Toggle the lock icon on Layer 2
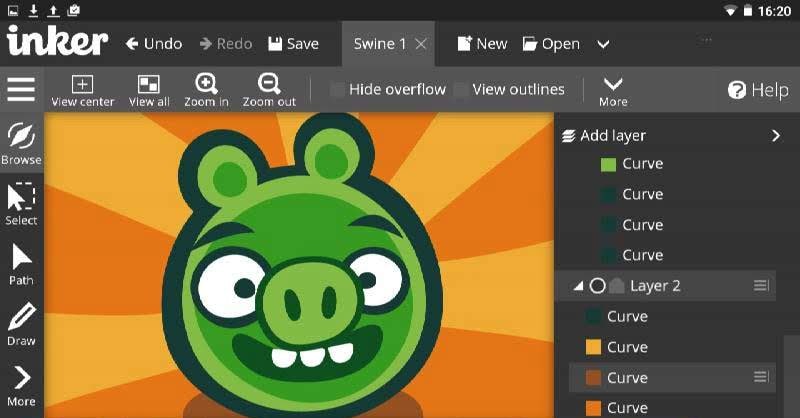 tap(617, 286)
